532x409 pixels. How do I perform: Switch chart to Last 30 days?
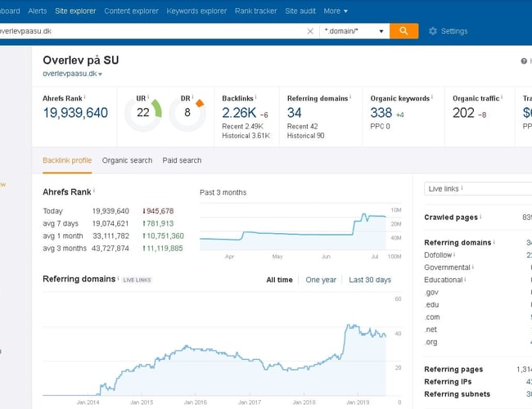pyautogui.click(x=370, y=280)
